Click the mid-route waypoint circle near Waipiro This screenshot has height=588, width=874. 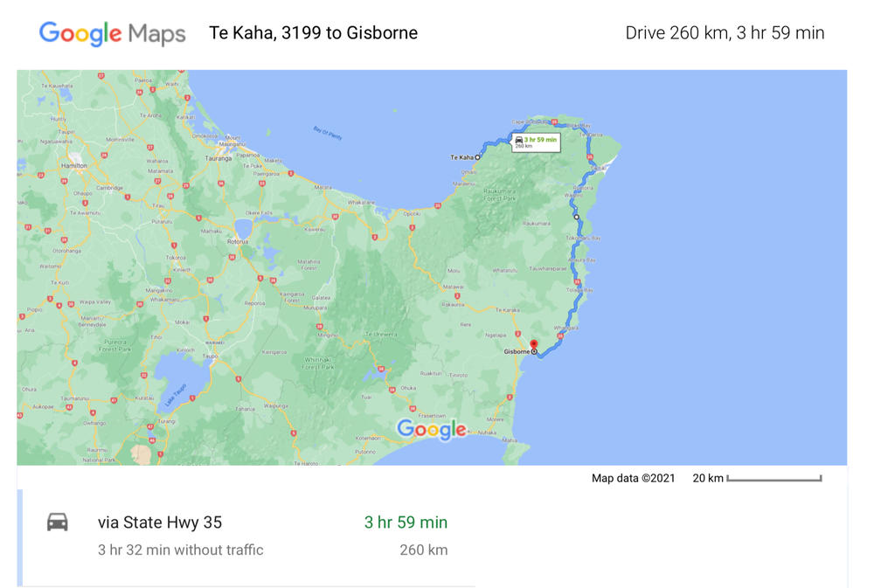click(576, 217)
